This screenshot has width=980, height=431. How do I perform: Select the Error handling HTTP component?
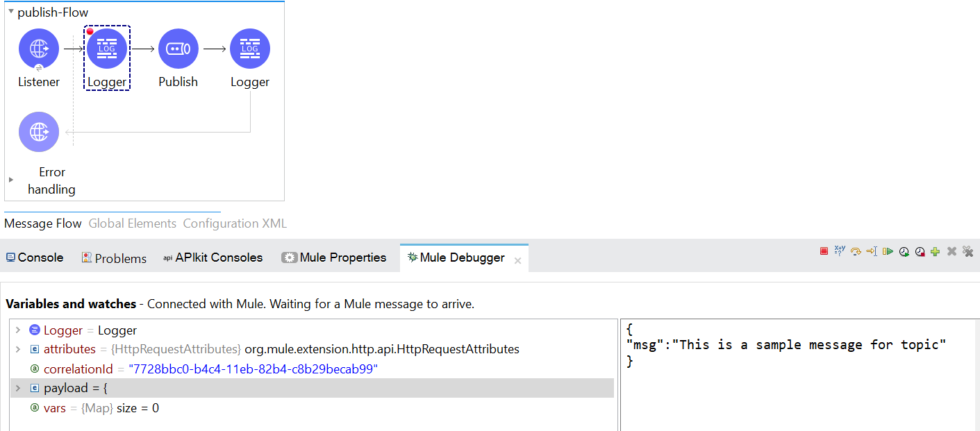pos(39,132)
